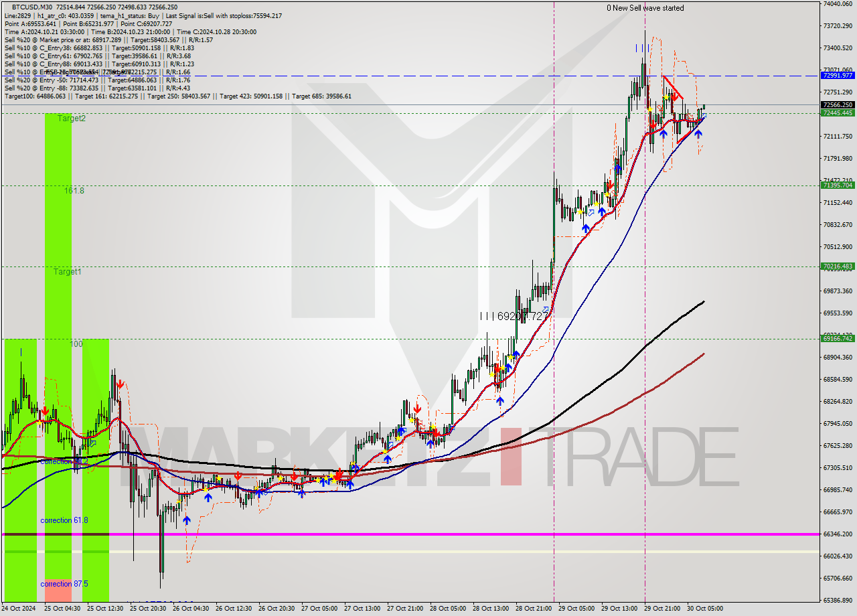Select the green level tag 70216.483
The image size is (857, 616).
pyautogui.click(x=838, y=266)
